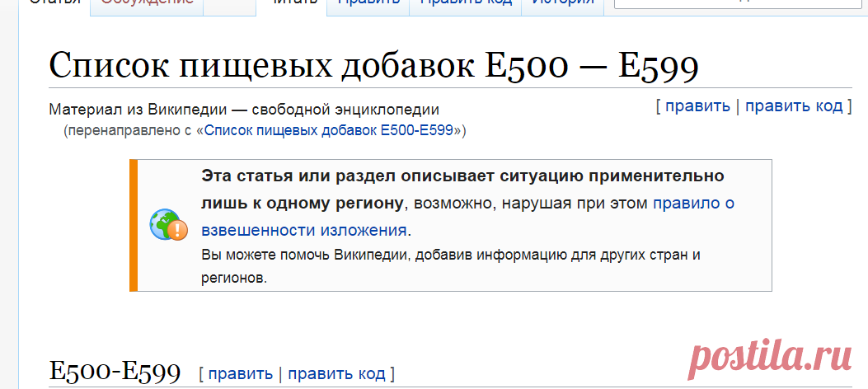Click 'править' link next to the article title

[x=697, y=105]
